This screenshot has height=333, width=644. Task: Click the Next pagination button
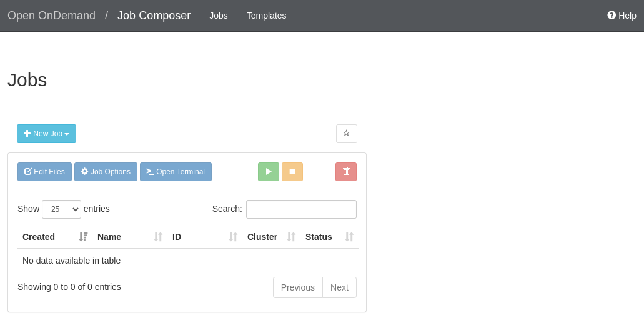click(x=339, y=287)
